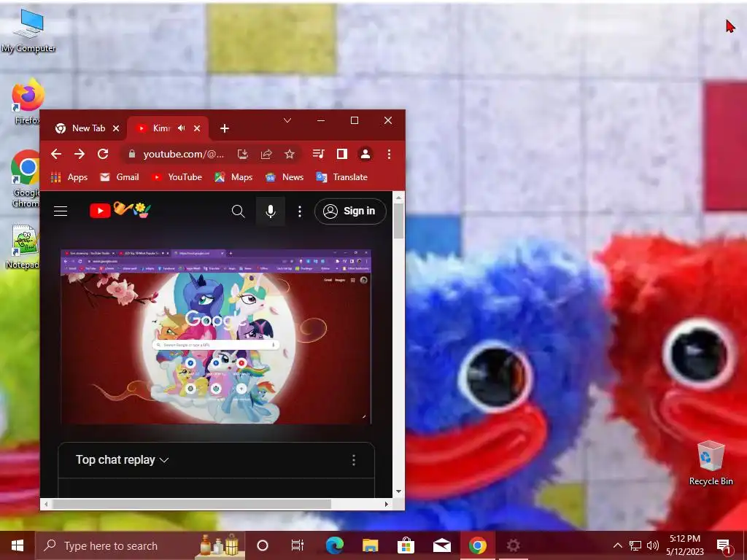Open News bookmark
This screenshot has width=747, height=560.
pos(285,177)
